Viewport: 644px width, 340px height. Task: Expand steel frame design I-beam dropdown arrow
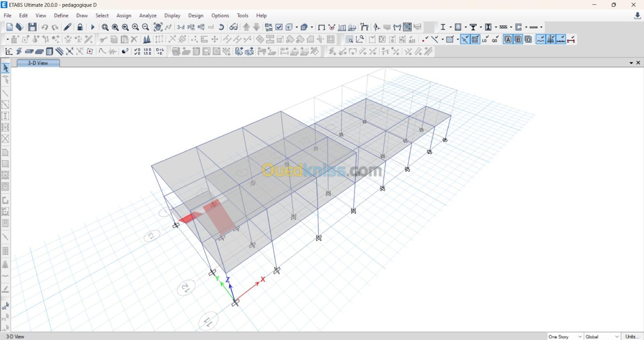[450, 27]
